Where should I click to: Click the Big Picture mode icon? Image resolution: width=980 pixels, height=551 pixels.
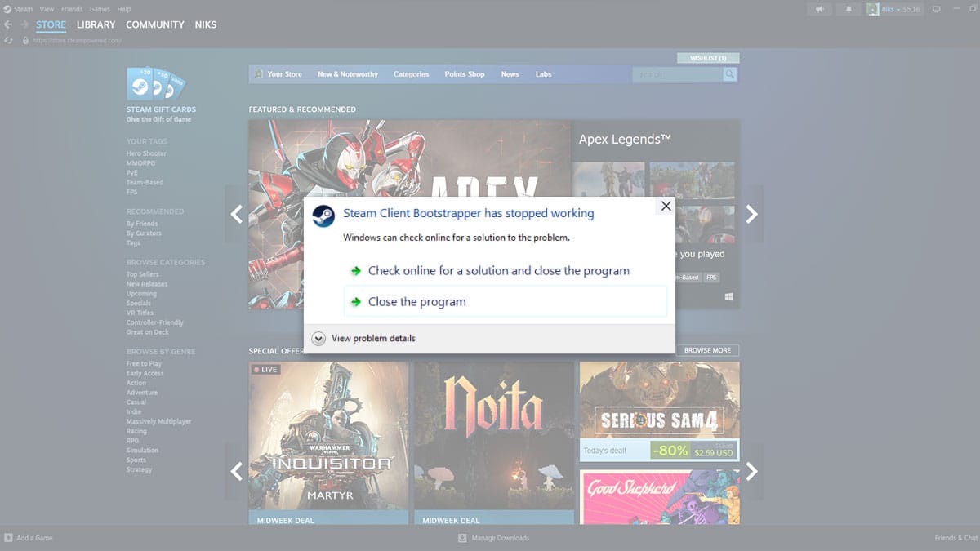[937, 9]
